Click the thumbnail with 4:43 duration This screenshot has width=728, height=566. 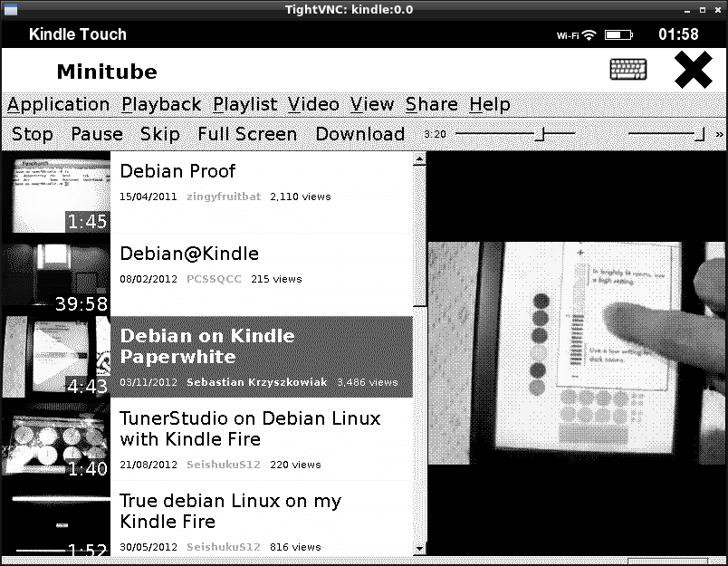(56, 357)
